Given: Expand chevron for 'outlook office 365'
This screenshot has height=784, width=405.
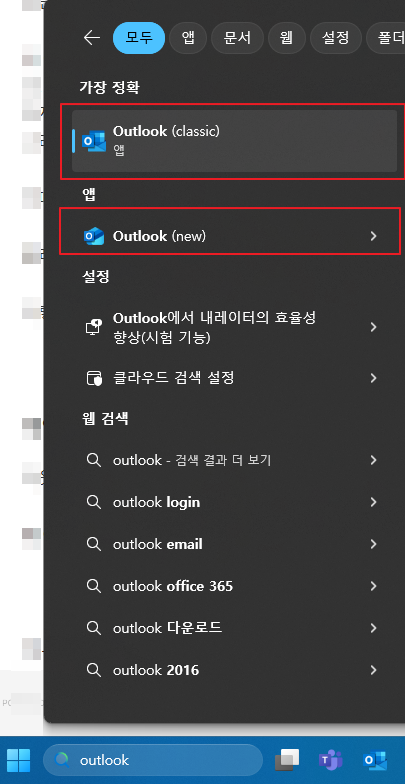Looking at the screenshot, I should coord(373,586).
